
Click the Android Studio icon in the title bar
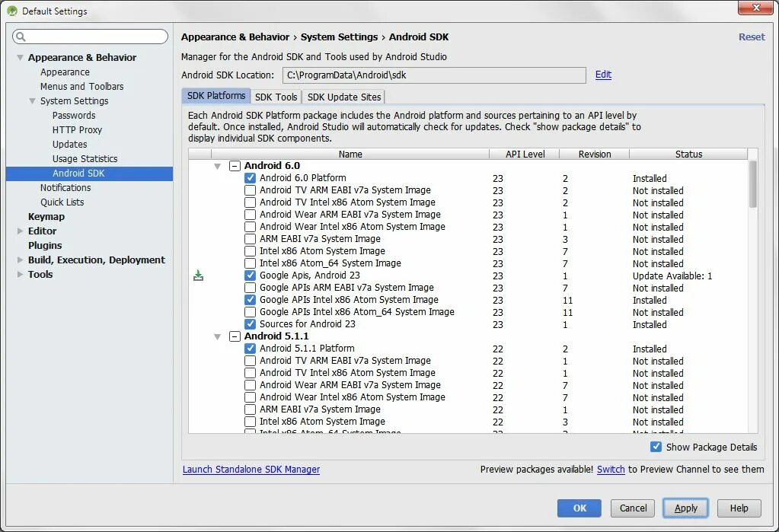pyautogui.click(x=12, y=11)
